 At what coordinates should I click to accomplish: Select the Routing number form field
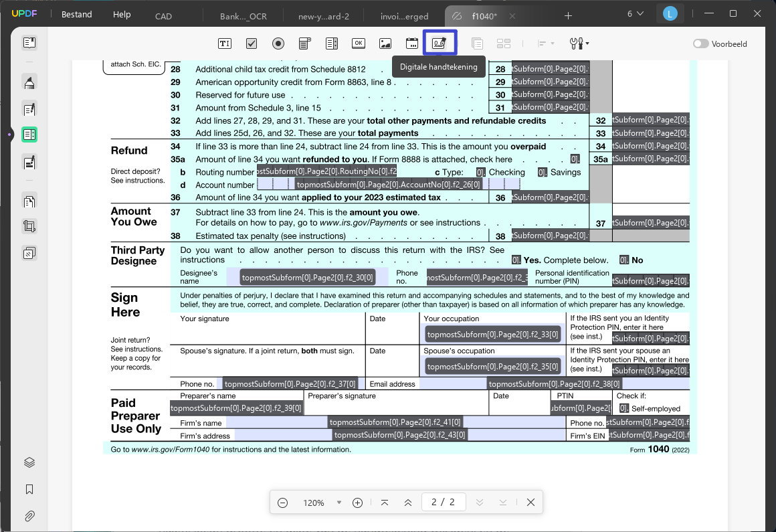[326, 172]
